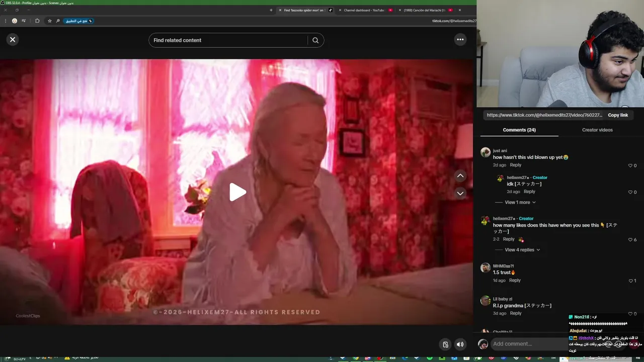Click the tiktok.com/@helixemedits27 address bar
Screen dimensions: 644x362
454,21
